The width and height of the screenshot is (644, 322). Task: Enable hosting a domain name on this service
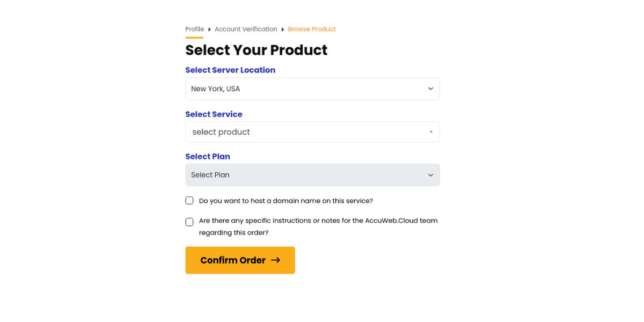[189, 200]
